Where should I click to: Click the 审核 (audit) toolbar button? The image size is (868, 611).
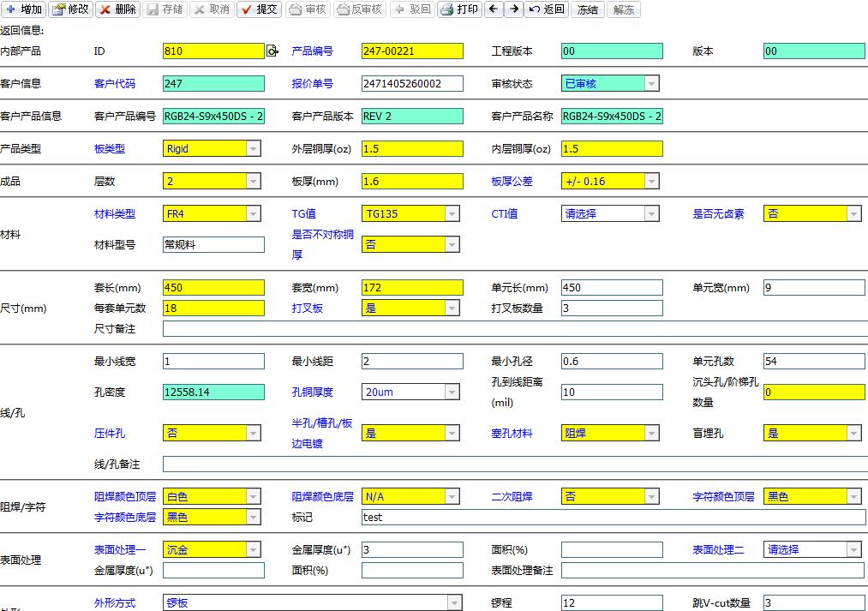pyautogui.click(x=308, y=9)
